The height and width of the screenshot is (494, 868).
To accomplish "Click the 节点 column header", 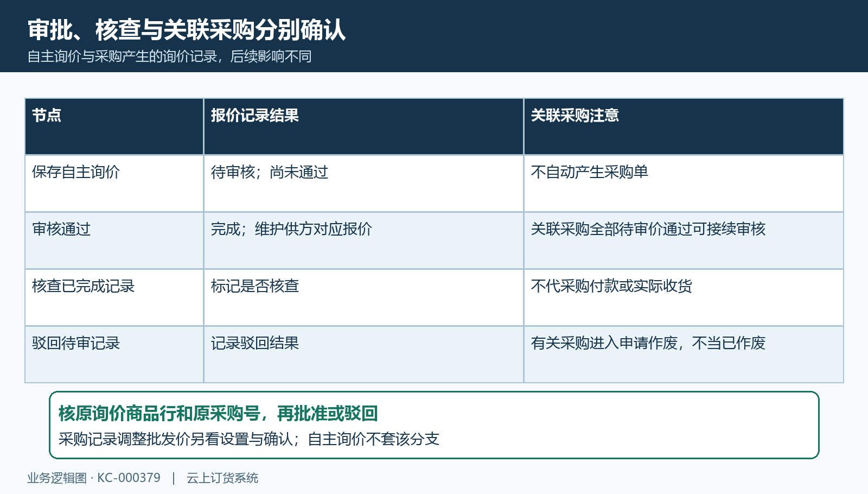I will (x=114, y=126).
